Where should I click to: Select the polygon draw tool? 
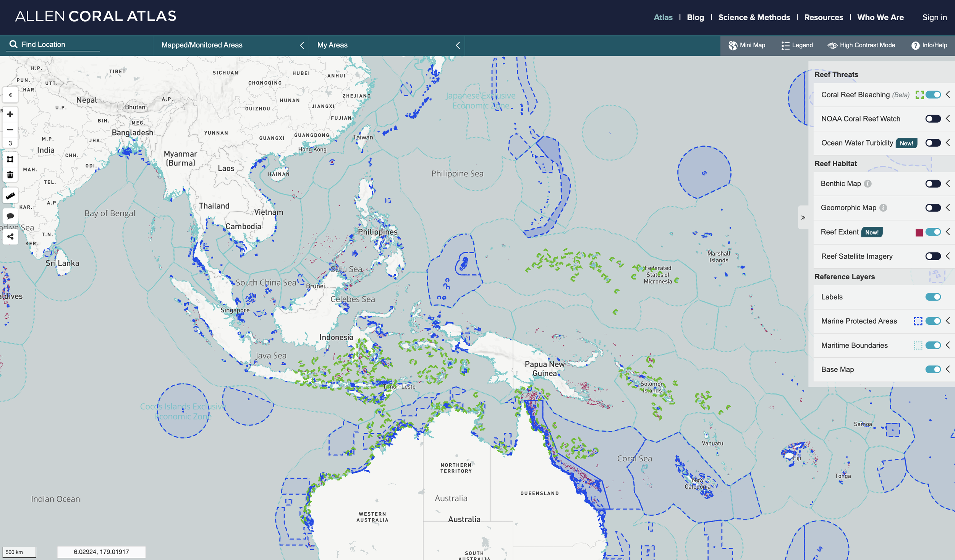[10, 159]
